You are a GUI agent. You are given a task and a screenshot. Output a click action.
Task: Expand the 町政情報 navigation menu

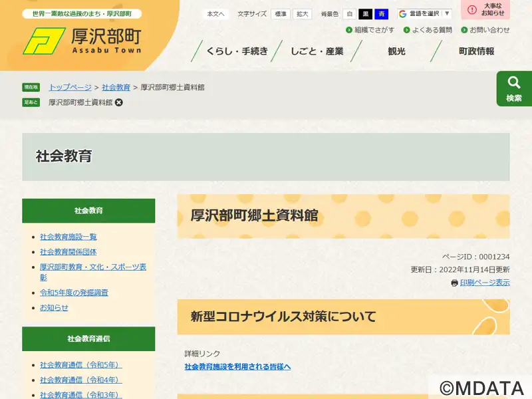[476, 51]
